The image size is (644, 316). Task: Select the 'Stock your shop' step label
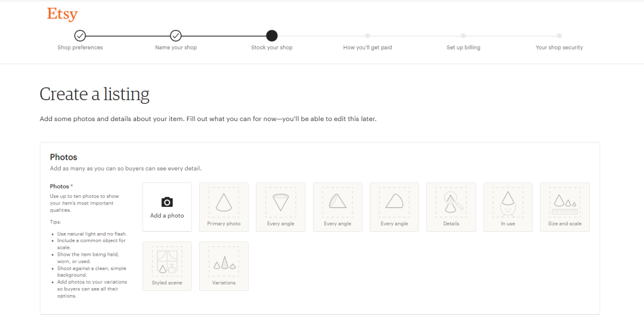click(x=272, y=48)
